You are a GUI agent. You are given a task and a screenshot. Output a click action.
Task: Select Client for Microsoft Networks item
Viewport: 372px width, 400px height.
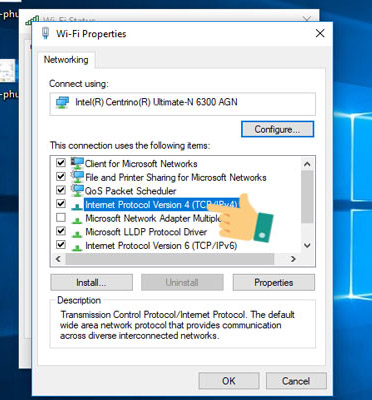141,164
